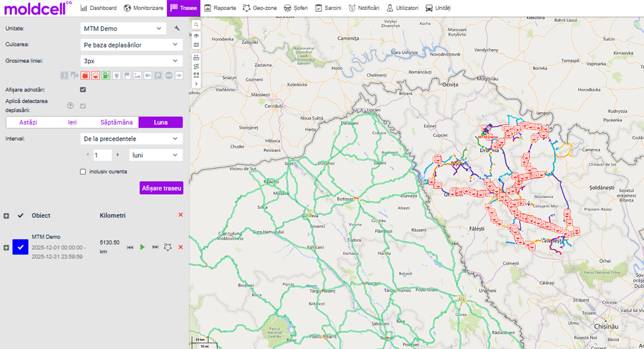Image resolution: width=644 pixels, height=349 pixels.
Task: Toggle the parking 'P' annotation icon
Action: pos(158,76)
